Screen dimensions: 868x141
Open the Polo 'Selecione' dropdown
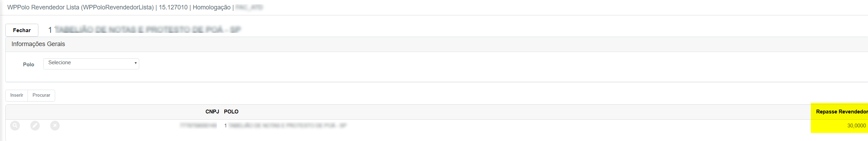[x=91, y=64]
